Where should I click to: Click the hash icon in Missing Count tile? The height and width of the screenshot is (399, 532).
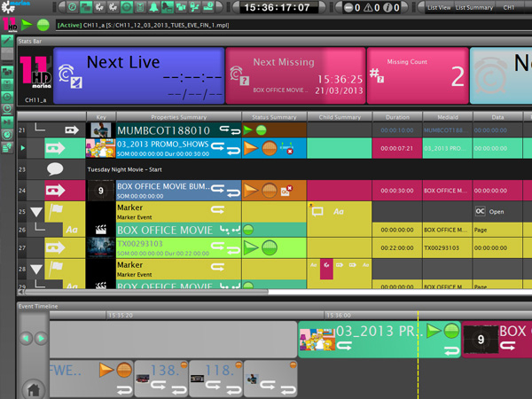(x=376, y=75)
